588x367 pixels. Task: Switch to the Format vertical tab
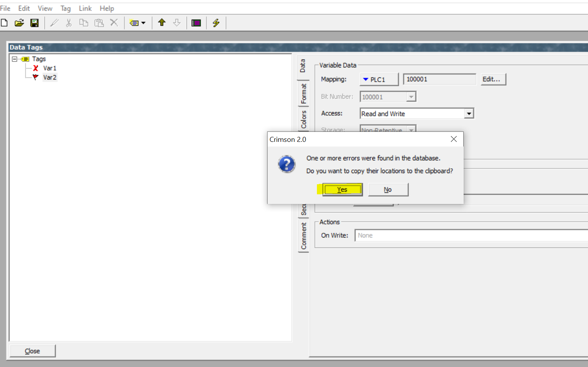[303, 93]
